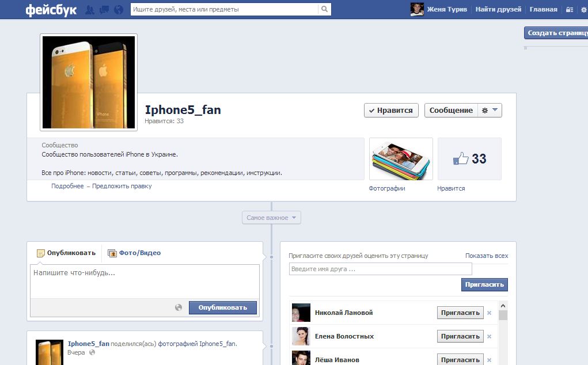Click the blue Опубликовать button
Viewport: 588px width, 365px height.
click(x=223, y=307)
